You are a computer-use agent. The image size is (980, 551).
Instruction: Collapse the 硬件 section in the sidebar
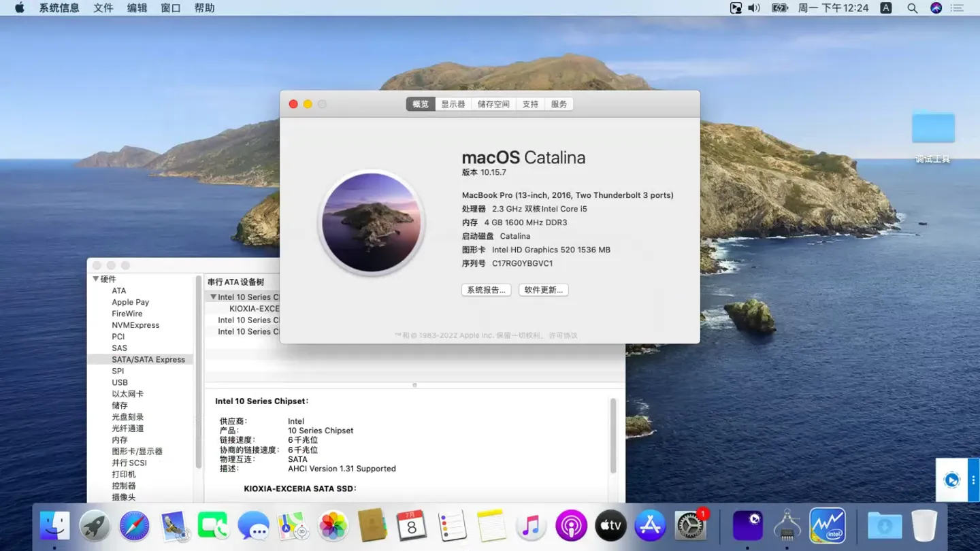[x=95, y=279]
